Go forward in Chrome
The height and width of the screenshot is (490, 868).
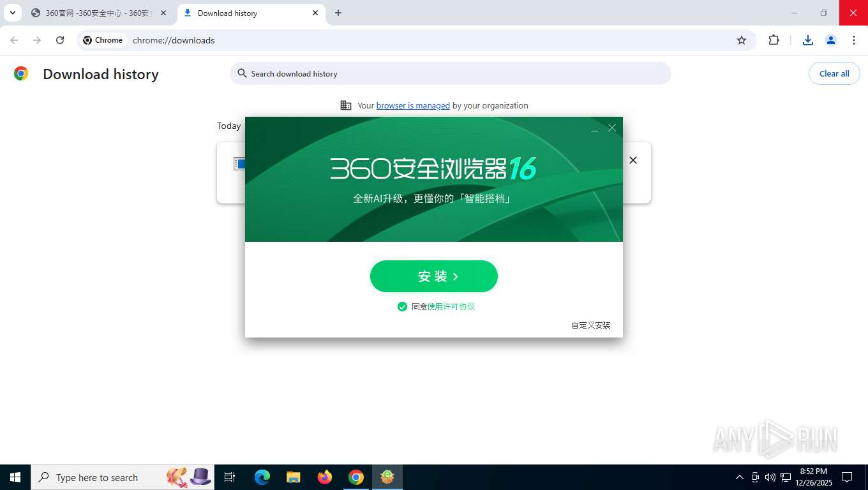click(x=37, y=40)
